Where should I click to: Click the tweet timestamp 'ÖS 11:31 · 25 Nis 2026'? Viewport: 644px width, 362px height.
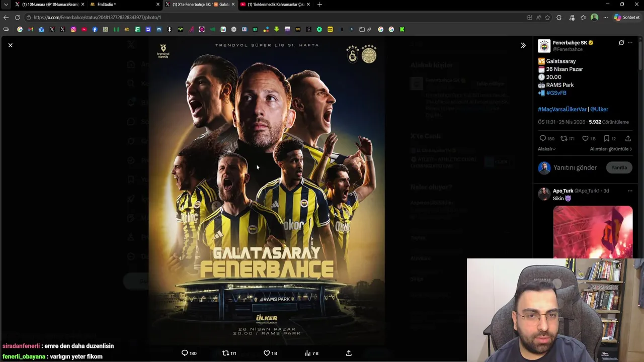562,122
